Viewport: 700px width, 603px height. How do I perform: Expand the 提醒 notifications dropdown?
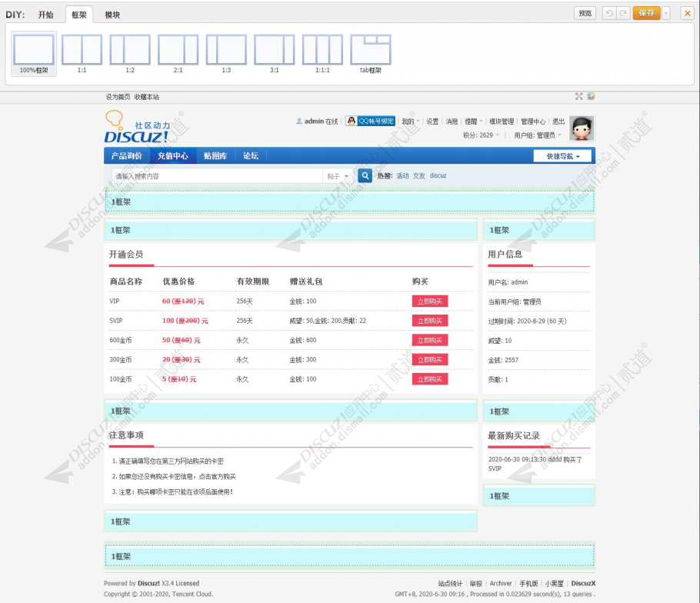click(474, 121)
